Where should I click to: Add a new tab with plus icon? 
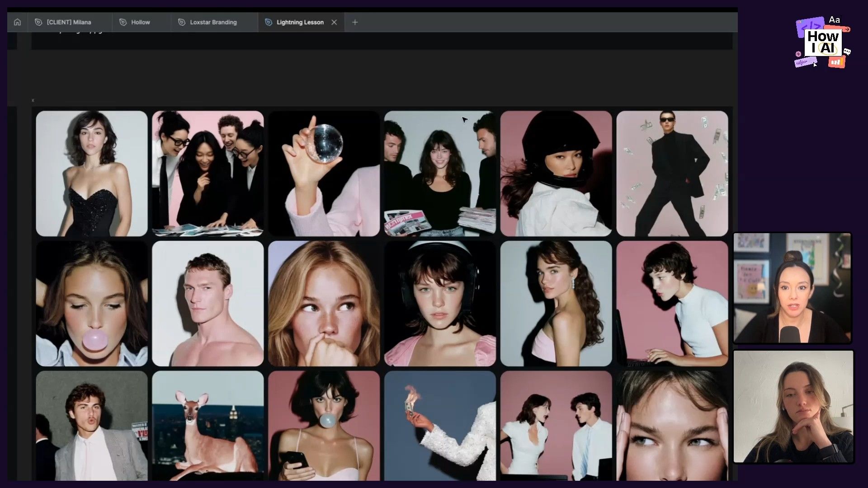pos(355,22)
